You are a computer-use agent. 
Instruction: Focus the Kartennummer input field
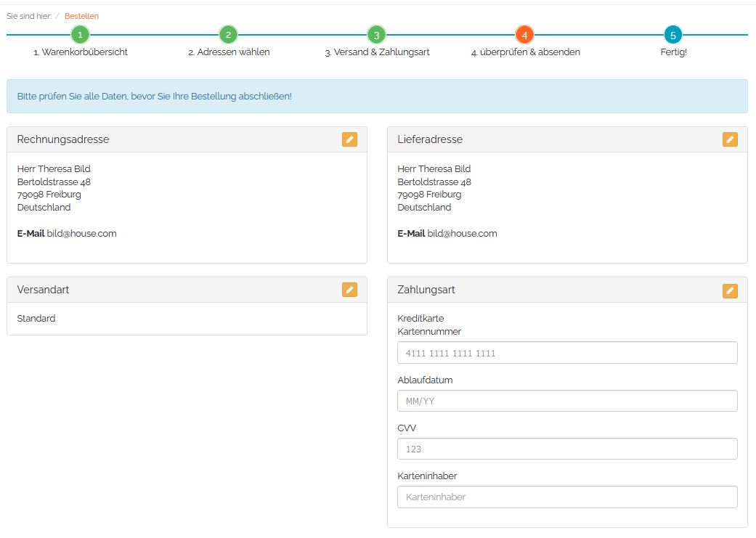(567, 353)
